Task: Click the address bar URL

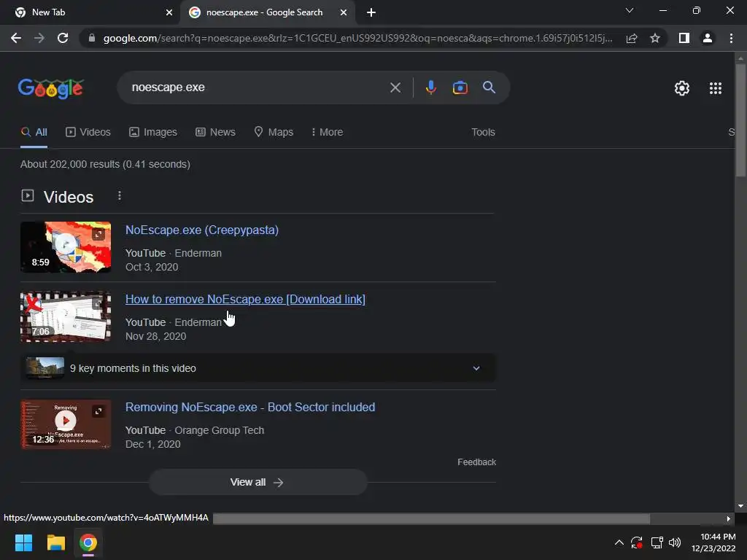Action: pos(357,38)
